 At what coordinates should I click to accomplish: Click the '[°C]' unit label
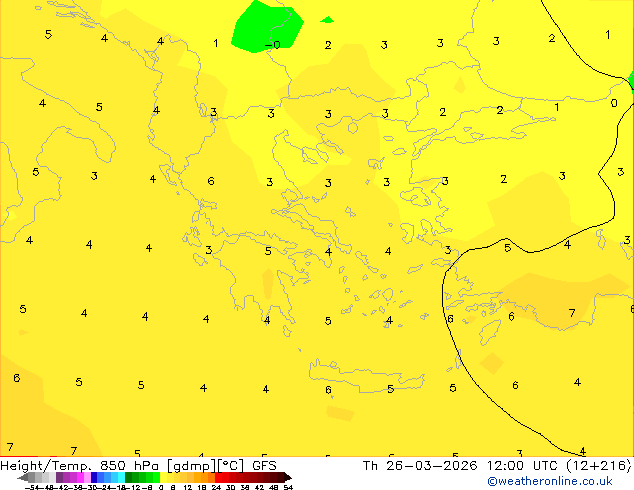tap(230, 466)
